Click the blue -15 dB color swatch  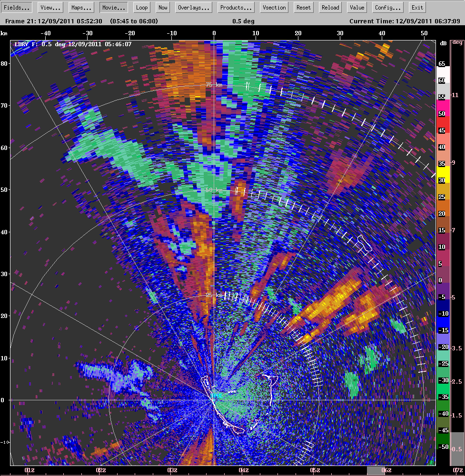tap(443, 325)
